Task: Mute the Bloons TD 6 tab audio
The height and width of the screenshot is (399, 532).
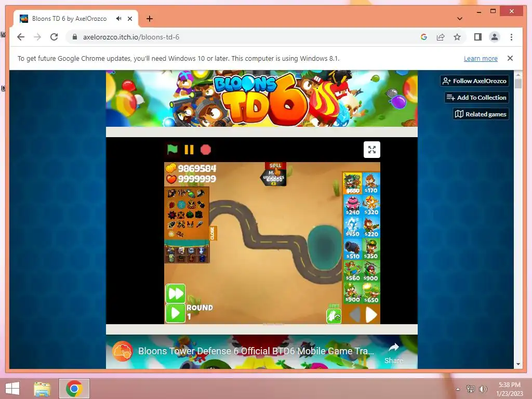Action: [118, 19]
